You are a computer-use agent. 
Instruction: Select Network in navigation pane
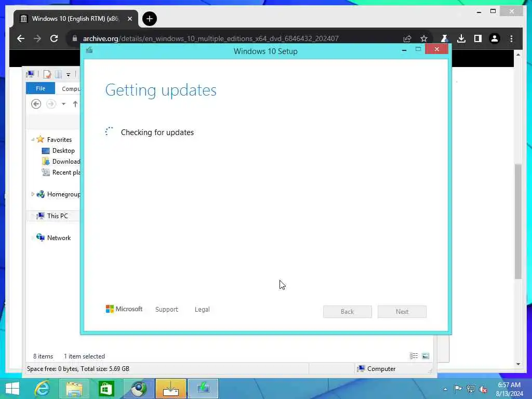59,238
